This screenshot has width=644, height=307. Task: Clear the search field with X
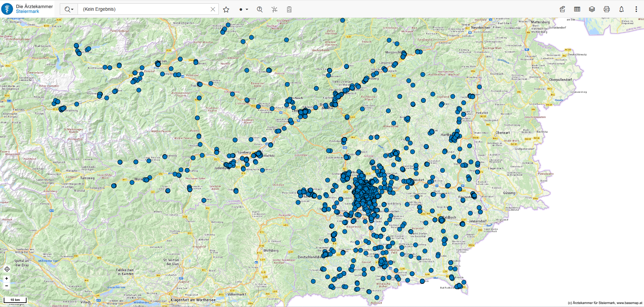[x=213, y=9]
